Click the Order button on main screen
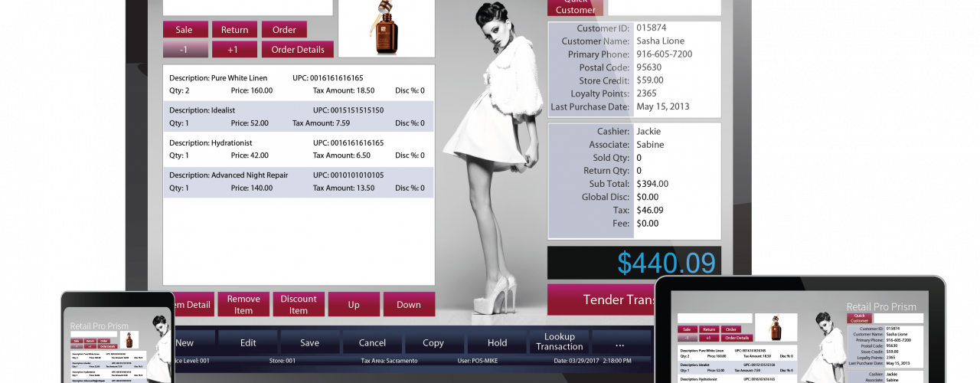Viewport: 980px width, 383px height. coord(284,29)
